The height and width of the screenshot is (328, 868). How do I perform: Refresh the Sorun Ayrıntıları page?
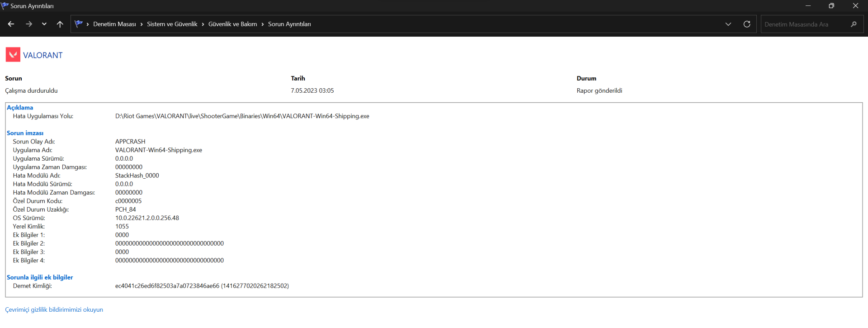(747, 24)
